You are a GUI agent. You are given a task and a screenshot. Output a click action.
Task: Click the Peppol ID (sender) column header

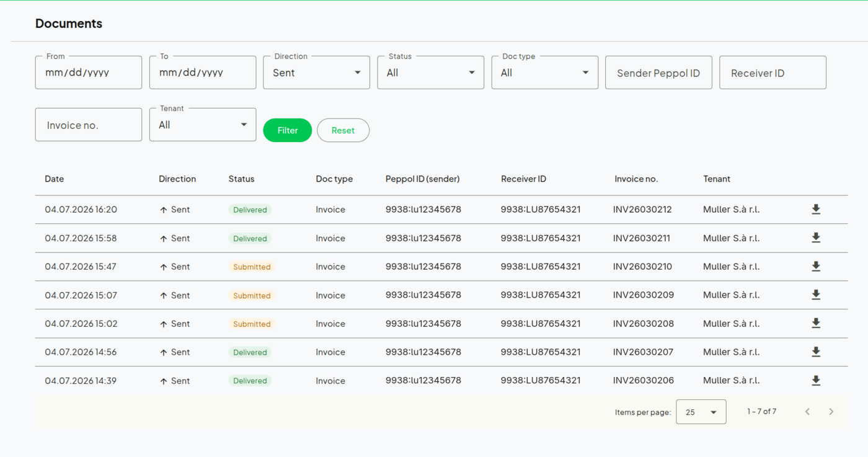pos(423,179)
